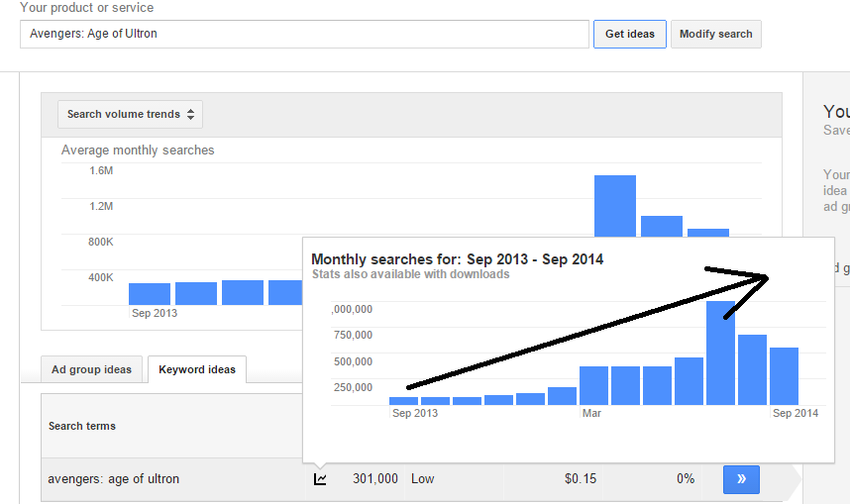Click the Sep 2014 axis label in popup chart
This screenshot has width=850, height=504.
[796, 413]
